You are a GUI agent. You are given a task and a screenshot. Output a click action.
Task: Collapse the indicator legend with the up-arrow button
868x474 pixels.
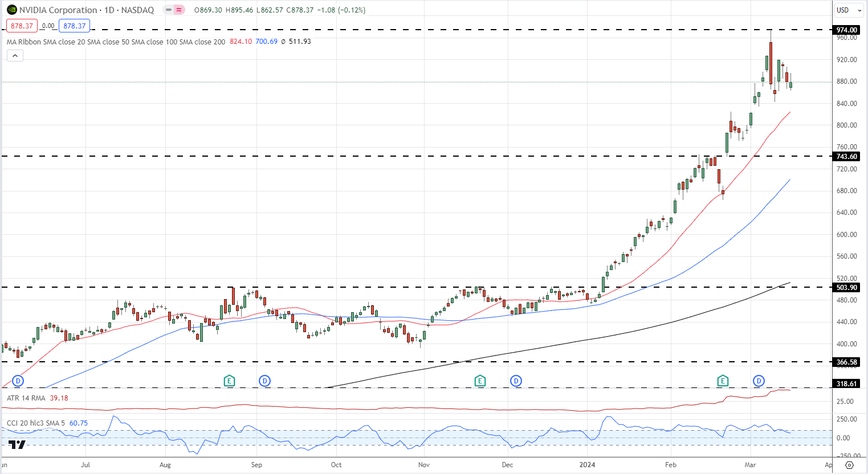point(15,55)
